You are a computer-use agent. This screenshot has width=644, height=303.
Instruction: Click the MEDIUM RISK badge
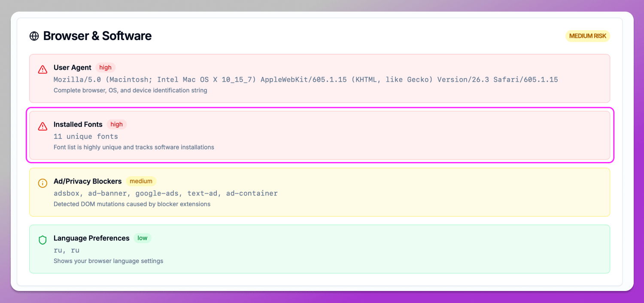587,36
